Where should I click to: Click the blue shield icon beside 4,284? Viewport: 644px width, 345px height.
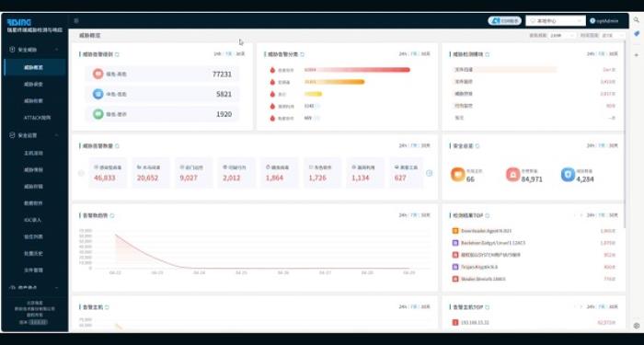tap(568, 174)
